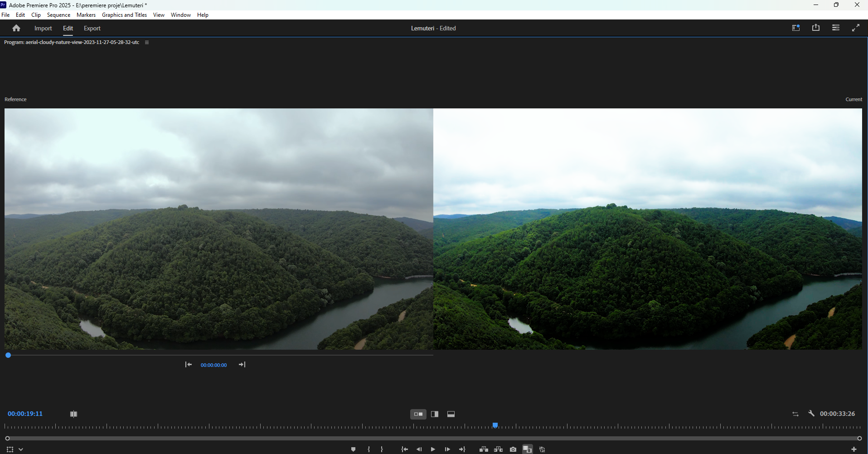The width and height of the screenshot is (868, 454).
Task: Toggle full screen video output icon
Action: (x=856, y=28)
